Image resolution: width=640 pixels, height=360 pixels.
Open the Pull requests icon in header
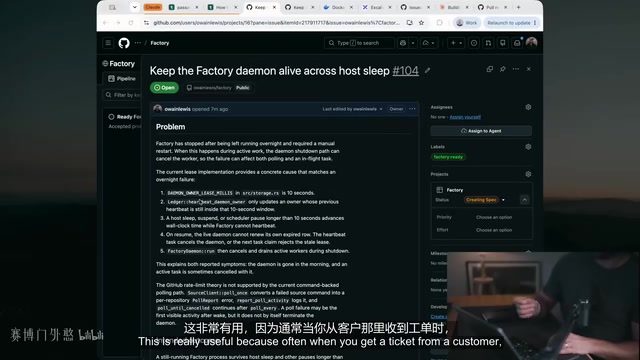tap(488, 43)
